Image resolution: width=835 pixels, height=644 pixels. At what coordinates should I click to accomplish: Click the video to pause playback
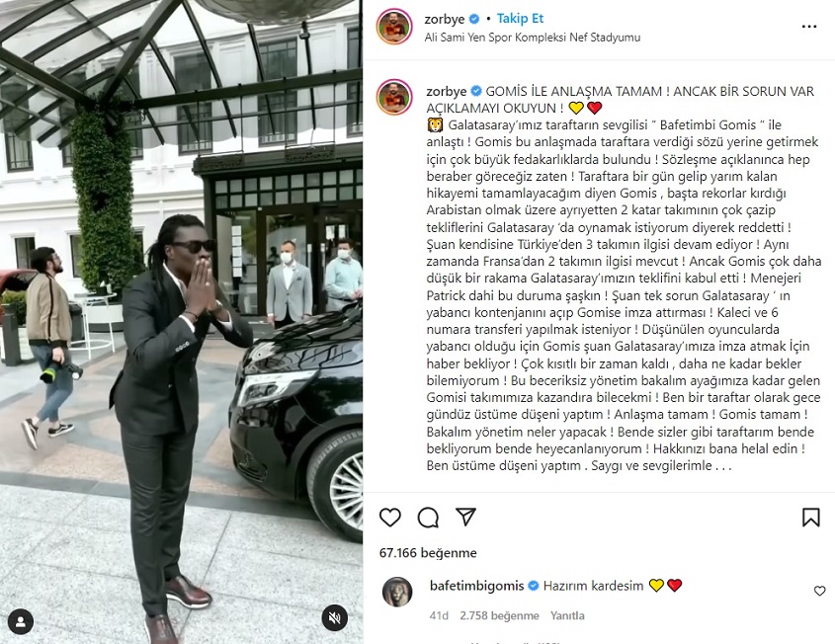181,322
